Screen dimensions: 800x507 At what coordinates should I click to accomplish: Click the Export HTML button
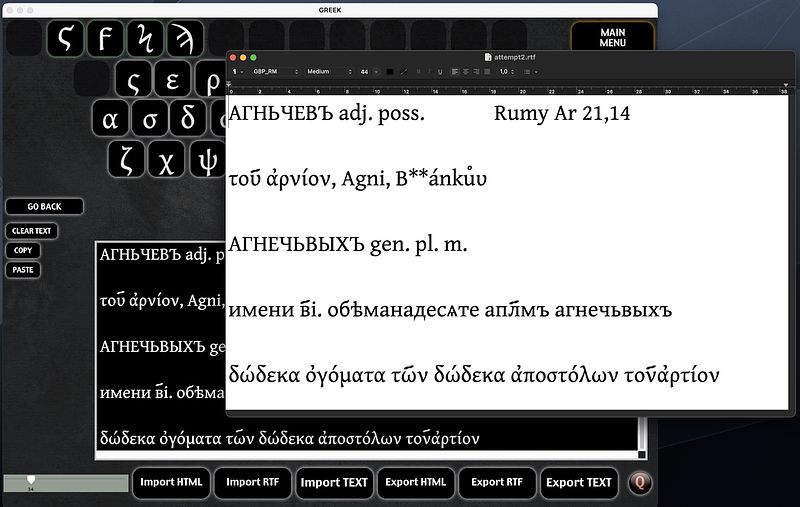tap(415, 482)
